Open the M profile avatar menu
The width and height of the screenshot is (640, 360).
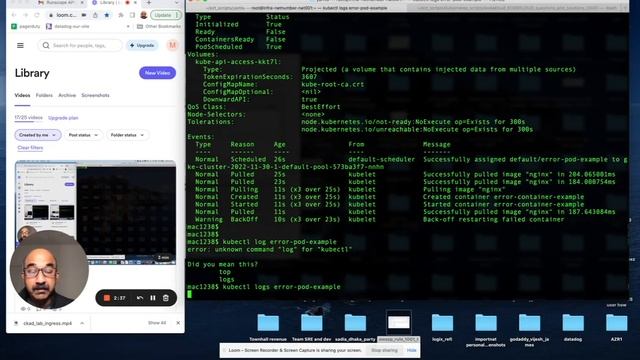click(172, 45)
